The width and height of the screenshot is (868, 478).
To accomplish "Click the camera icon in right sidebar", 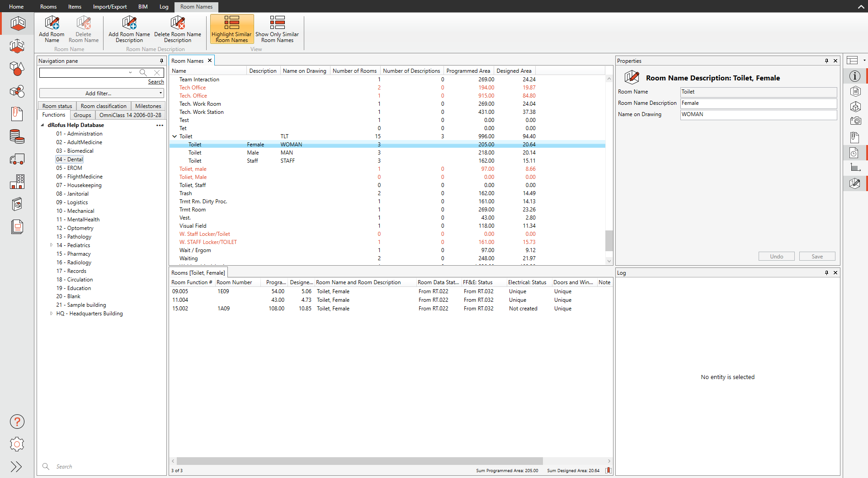I will click(x=854, y=121).
